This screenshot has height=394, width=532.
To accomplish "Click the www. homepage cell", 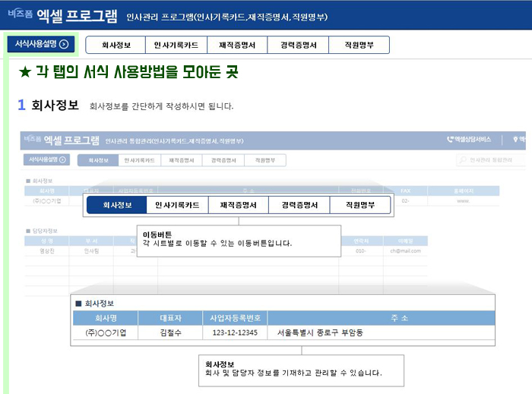I will [x=463, y=201].
